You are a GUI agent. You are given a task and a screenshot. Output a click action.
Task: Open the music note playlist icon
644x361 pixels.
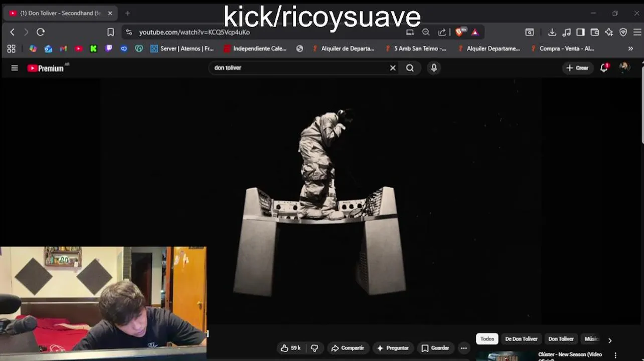(566, 32)
